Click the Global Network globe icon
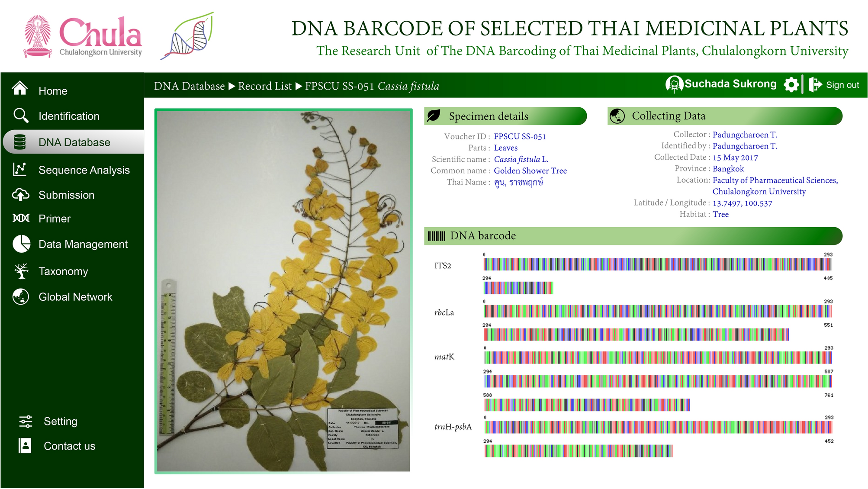 tap(21, 297)
